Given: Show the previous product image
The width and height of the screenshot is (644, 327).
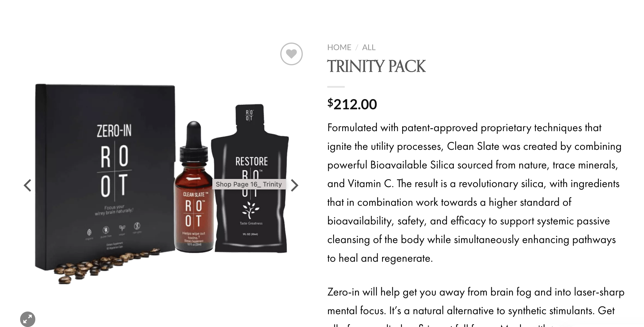Looking at the screenshot, I should tap(28, 185).
